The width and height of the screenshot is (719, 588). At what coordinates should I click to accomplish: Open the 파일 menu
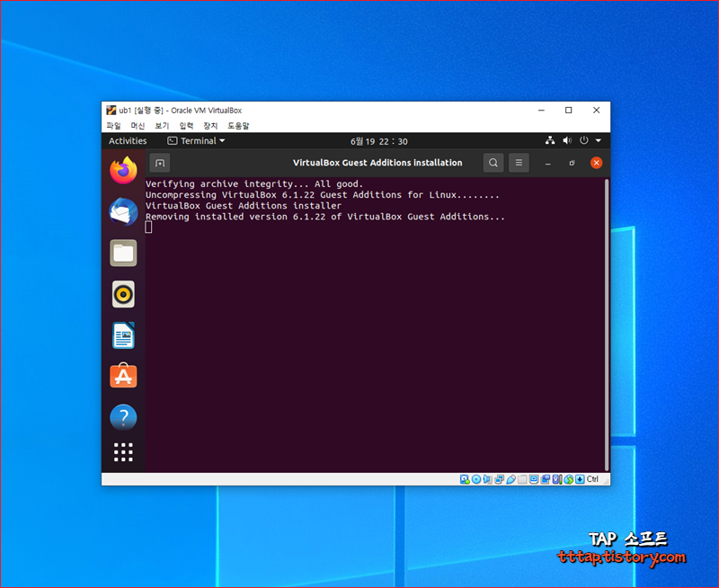(113, 126)
